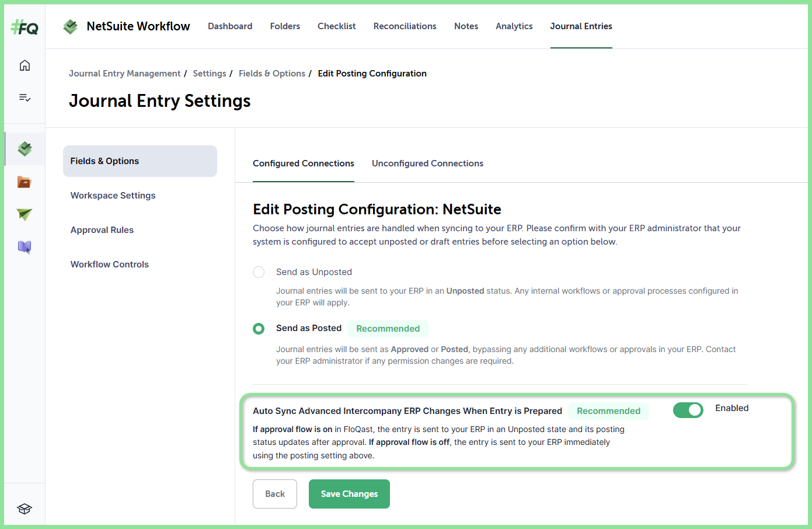Go to the Home icon in sidebar
812x529 pixels.
click(25, 65)
